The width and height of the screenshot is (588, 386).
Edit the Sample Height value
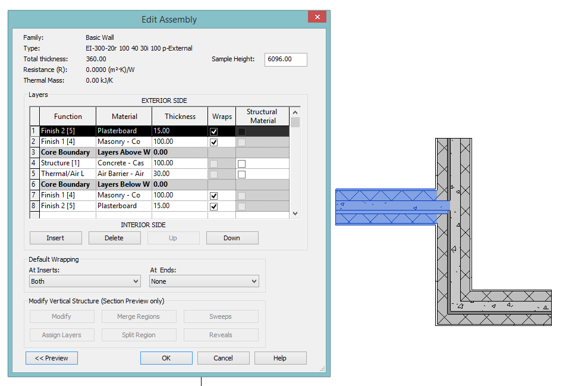point(285,59)
